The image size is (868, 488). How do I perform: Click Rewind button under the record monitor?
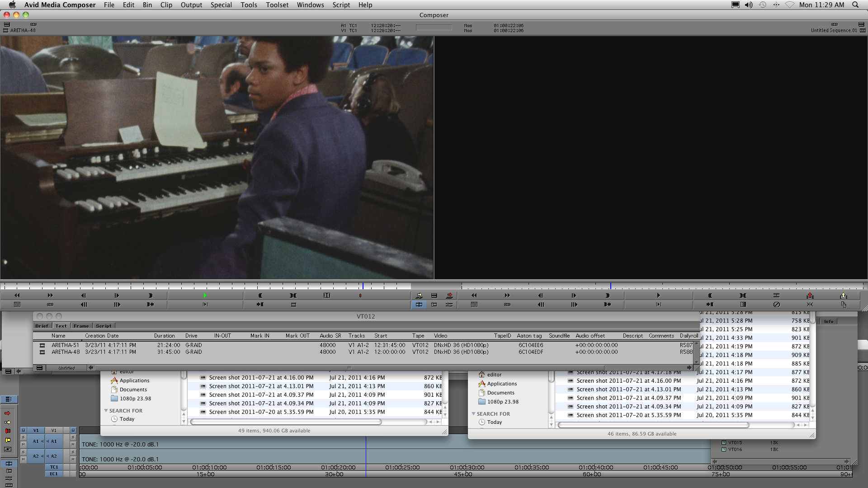point(474,296)
